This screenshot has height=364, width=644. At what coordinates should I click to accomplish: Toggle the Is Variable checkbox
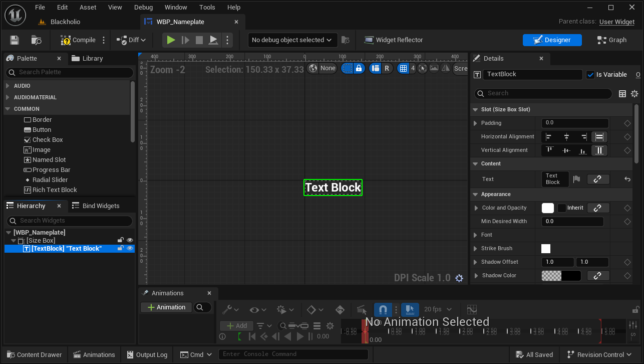[x=590, y=75]
